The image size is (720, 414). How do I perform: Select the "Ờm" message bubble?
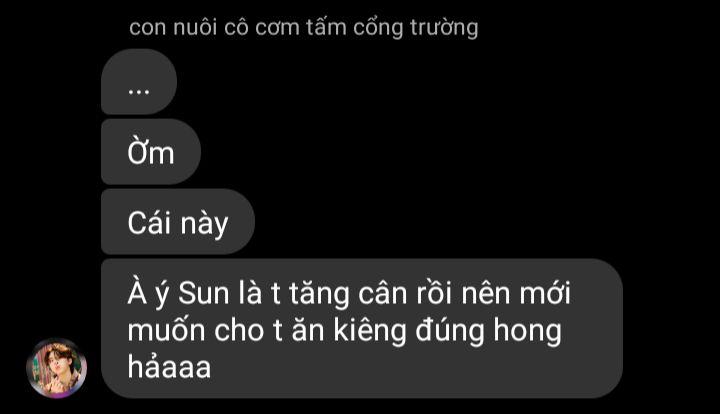tap(151, 151)
